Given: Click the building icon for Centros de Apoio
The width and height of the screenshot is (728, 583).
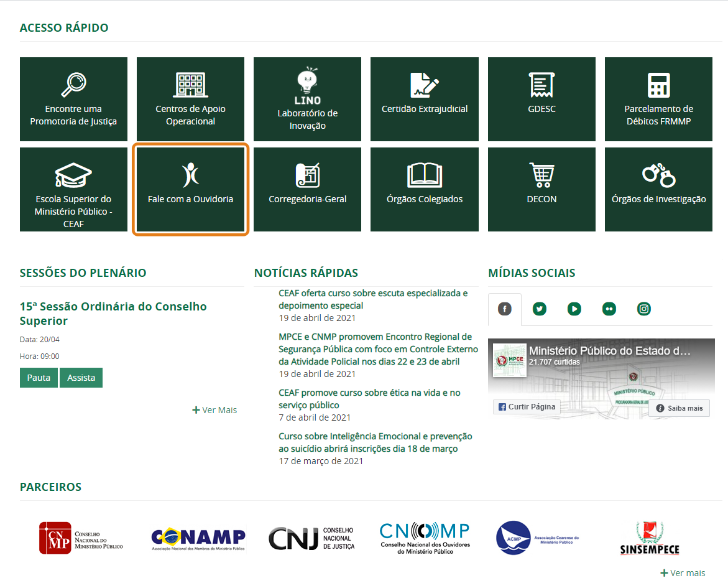Looking at the screenshot, I should point(190,85).
